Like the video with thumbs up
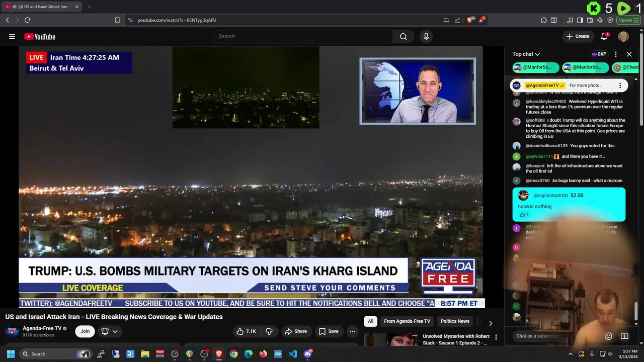Image resolution: width=644 pixels, height=362 pixels. 247,331
